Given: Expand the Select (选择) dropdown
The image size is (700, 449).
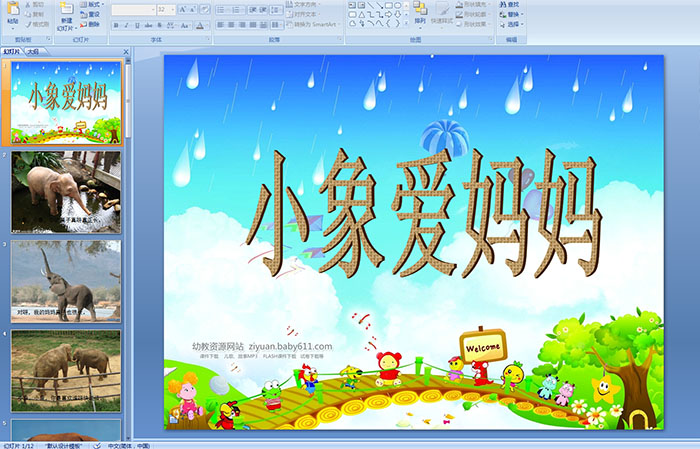Looking at the screenshot, I should (x=513, y=25).
